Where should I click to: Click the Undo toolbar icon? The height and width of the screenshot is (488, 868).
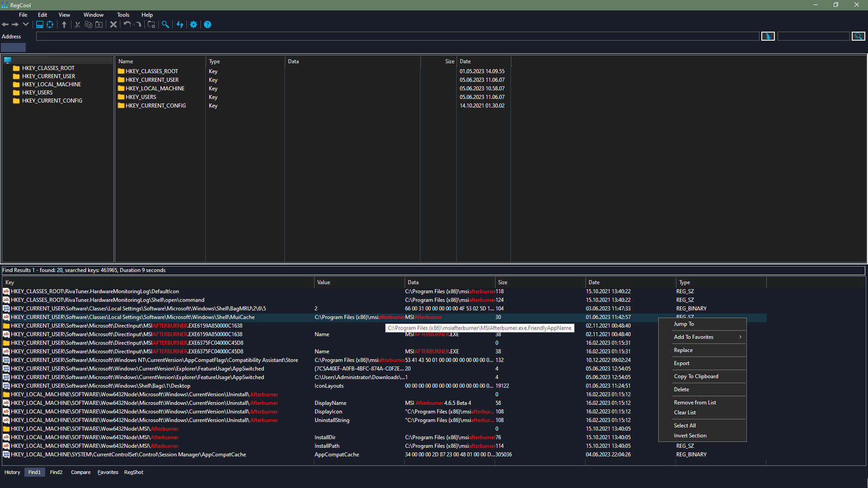[127, 24]
